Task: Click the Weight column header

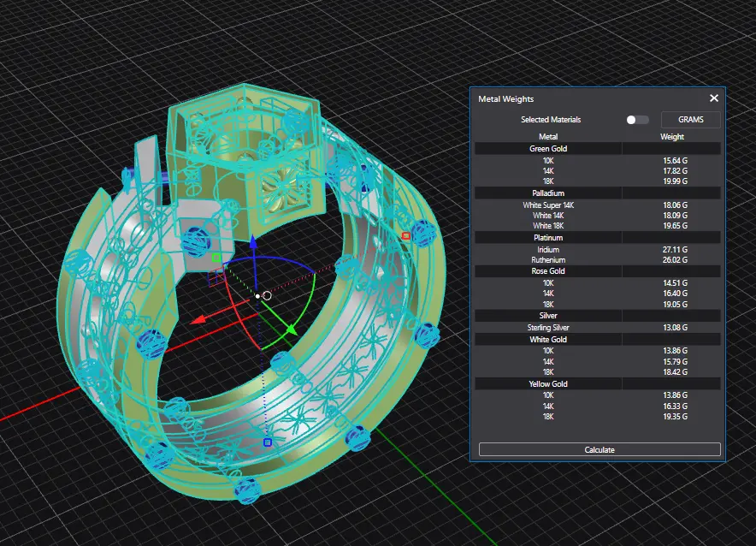Action: tap(672, 137)
